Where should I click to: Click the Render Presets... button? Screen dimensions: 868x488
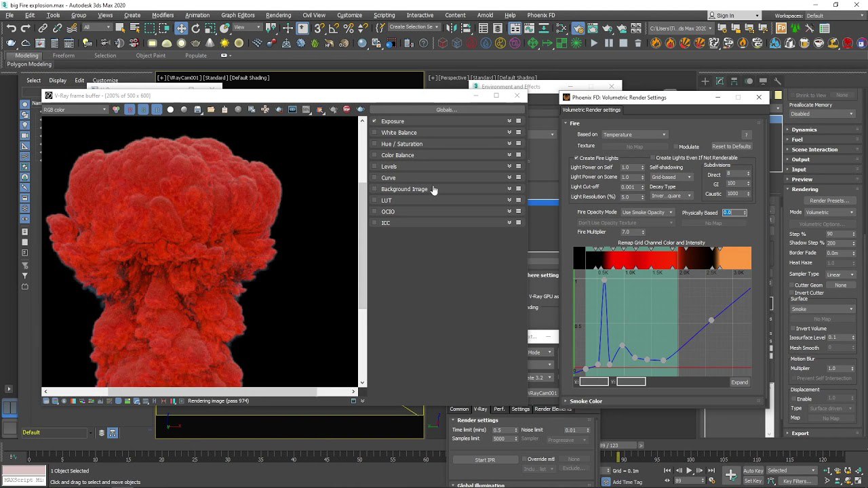(x=829, y=201)
